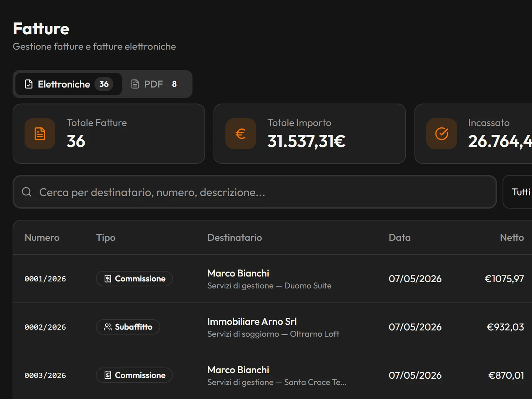Click the Elettroniche tab file icon
Screen dimensions: 532x399
tap(29, 84)
